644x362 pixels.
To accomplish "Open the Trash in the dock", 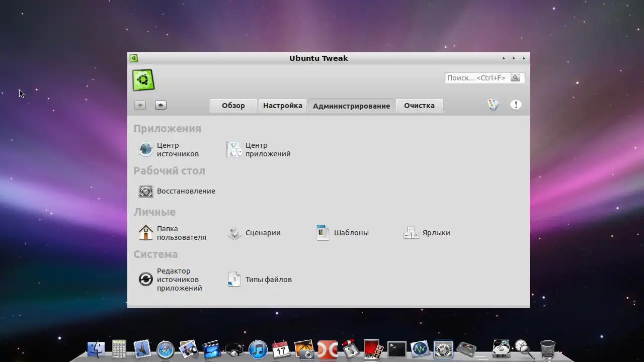I will click(547, 349).
